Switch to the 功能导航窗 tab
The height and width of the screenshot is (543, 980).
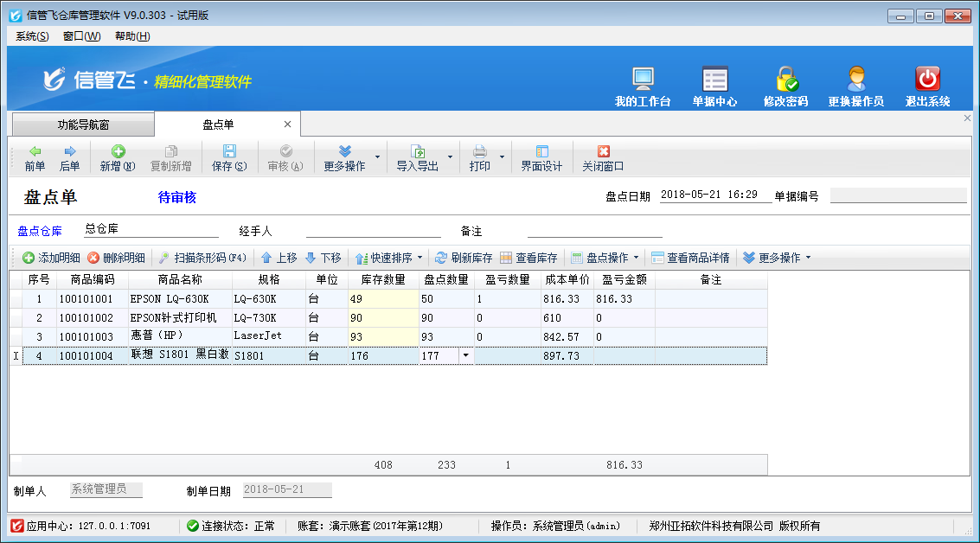tap(83, 125)
